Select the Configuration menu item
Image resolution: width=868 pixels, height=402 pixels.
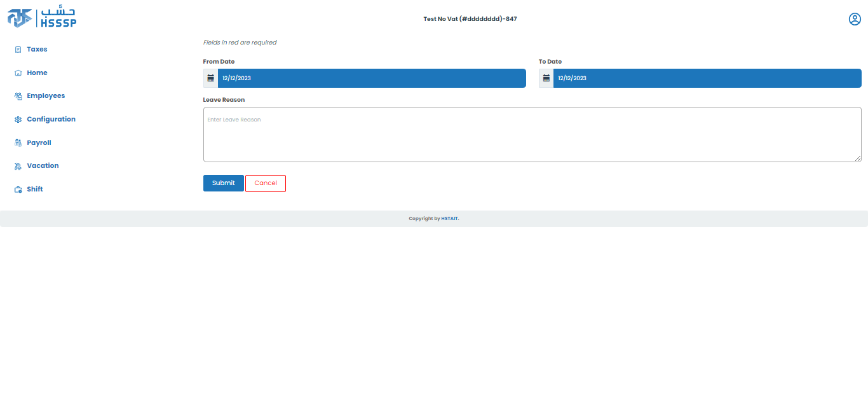coord(51,119)
